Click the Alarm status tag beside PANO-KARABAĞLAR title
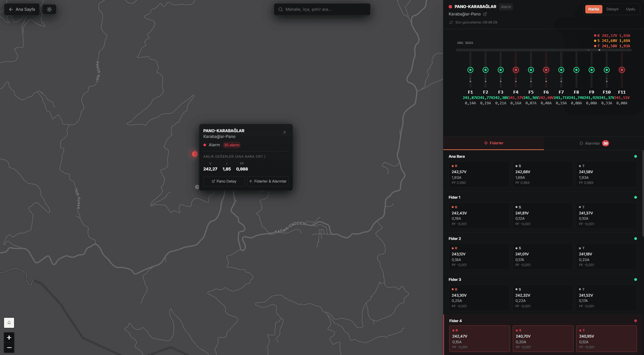 [506, 7]
